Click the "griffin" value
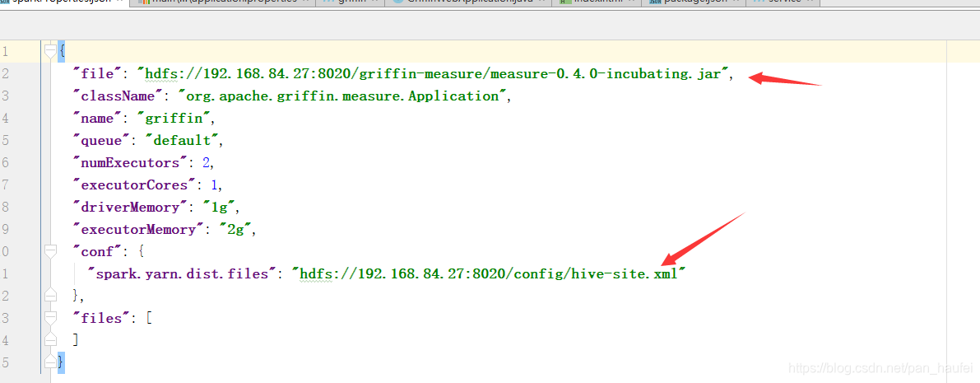 tap(175, 119)
